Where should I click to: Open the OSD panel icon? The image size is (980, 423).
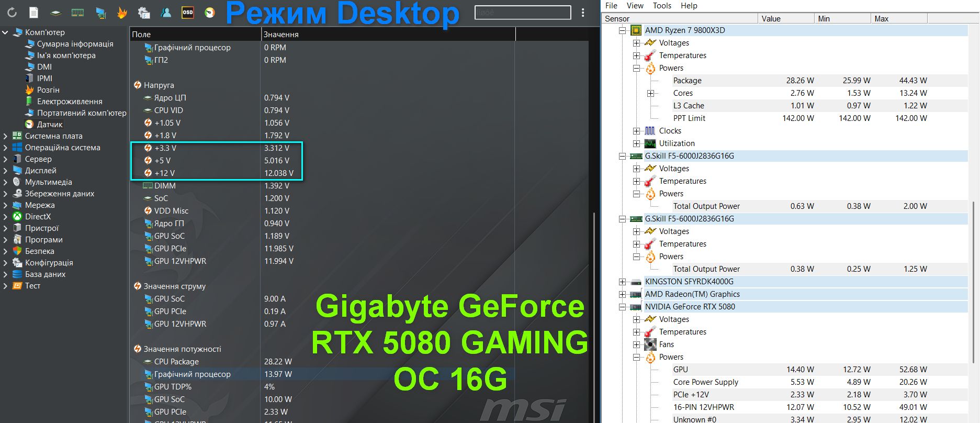click(x=188, y=13)
